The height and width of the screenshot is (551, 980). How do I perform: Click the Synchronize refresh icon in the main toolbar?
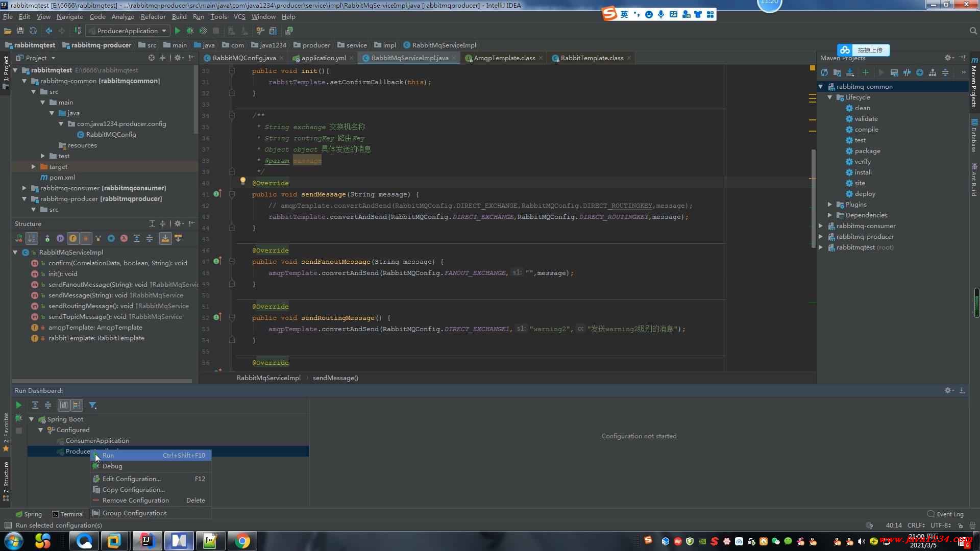point(33,31)
